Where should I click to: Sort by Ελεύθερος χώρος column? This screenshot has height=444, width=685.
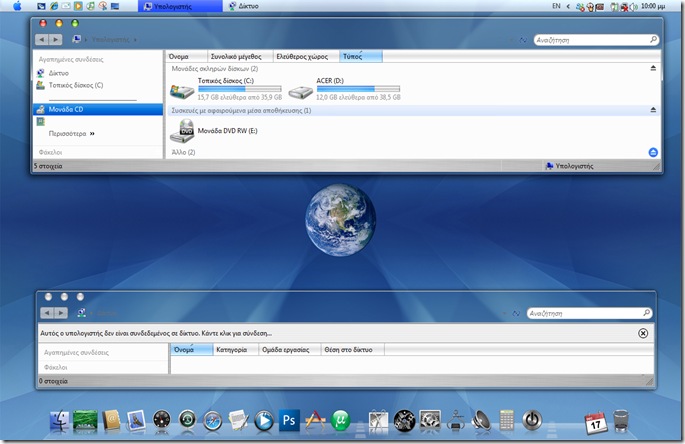tap(306, 56)
